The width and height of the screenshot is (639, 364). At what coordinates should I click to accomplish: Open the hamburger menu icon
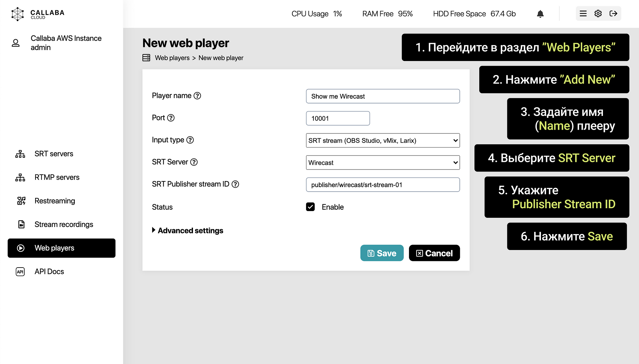[x=583, y=13]
